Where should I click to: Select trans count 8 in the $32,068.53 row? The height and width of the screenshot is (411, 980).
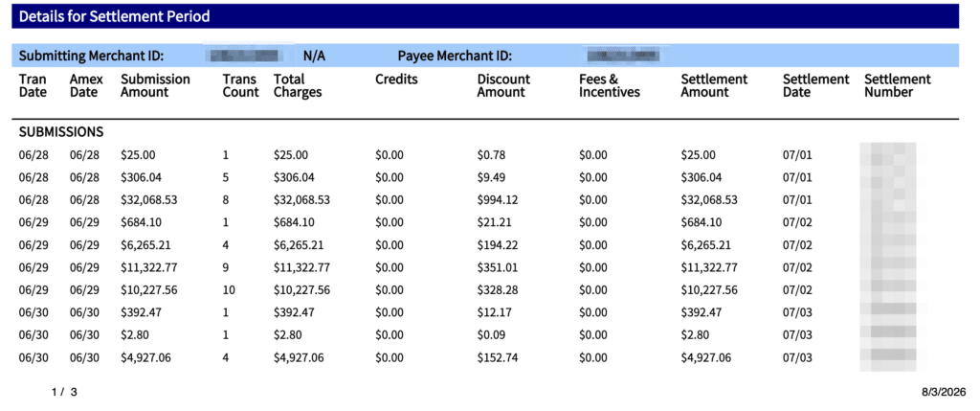[226, 200]
